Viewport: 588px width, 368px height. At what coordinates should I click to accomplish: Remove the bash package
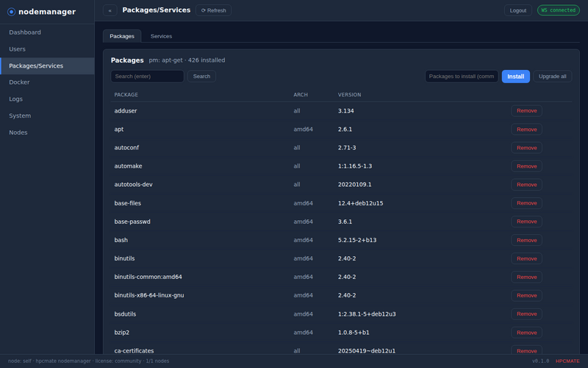[x=526, y=240]
